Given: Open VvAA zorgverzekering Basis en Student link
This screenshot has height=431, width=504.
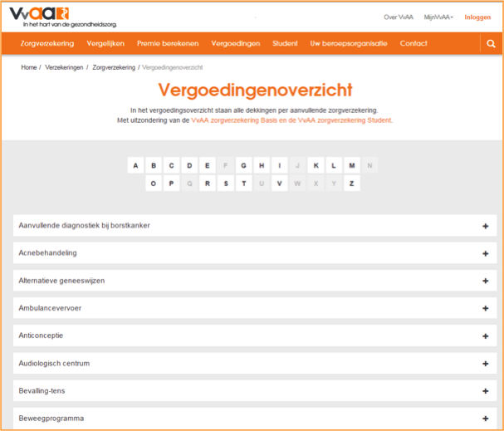Looking at the screenshot, I should 291,120.
